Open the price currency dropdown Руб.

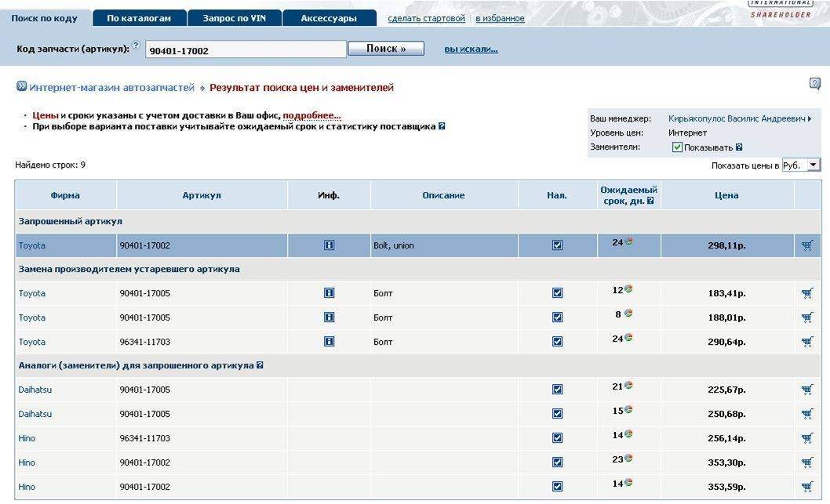pyautogui.click(x=801, y=165)
